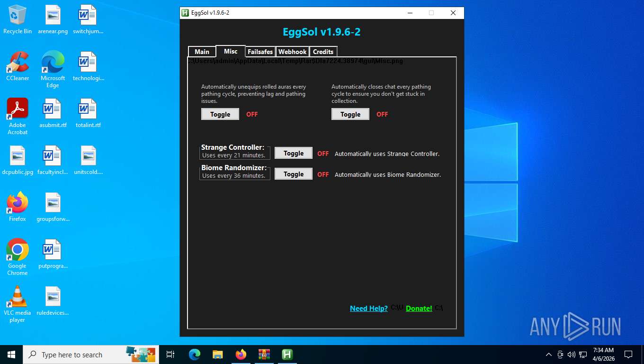644x364 pixels.
Task: Toggle Strange Controller auto-use
Action: (x=294, y=153)
